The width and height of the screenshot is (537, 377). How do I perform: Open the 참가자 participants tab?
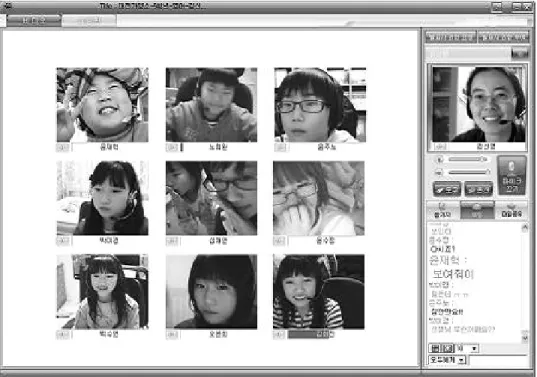(442, 210)
